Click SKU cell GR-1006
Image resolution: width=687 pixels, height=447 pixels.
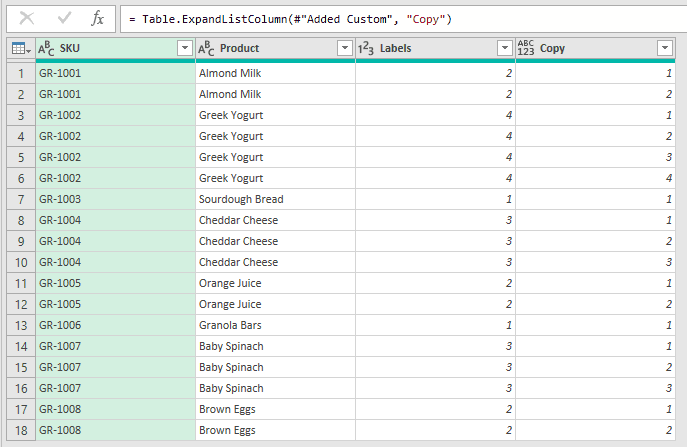click(115, 326)
